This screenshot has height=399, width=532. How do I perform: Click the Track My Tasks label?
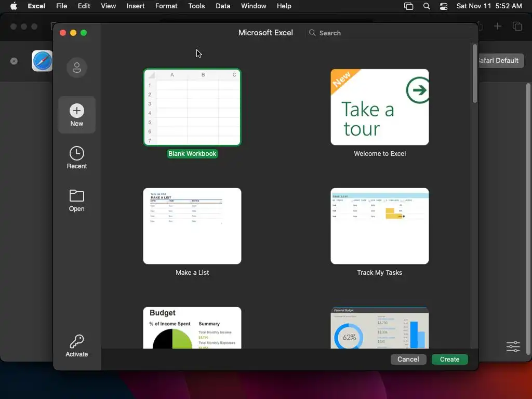[380, 272]
